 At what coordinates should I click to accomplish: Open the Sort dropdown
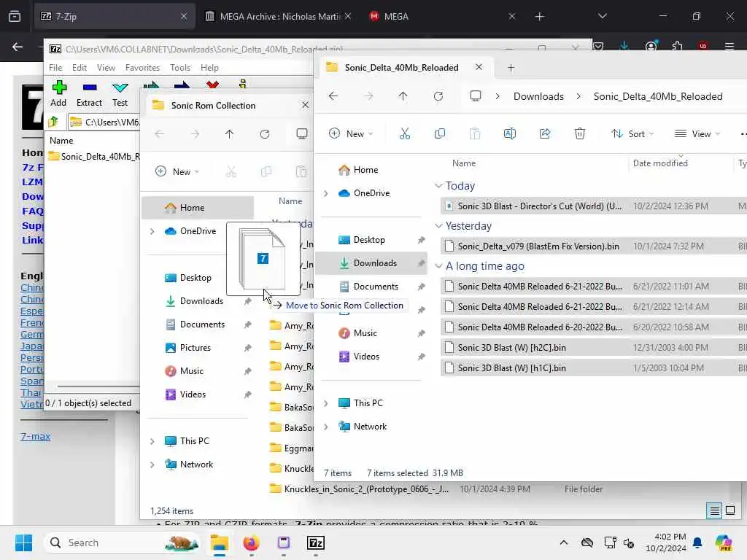[x=632, y=134]
